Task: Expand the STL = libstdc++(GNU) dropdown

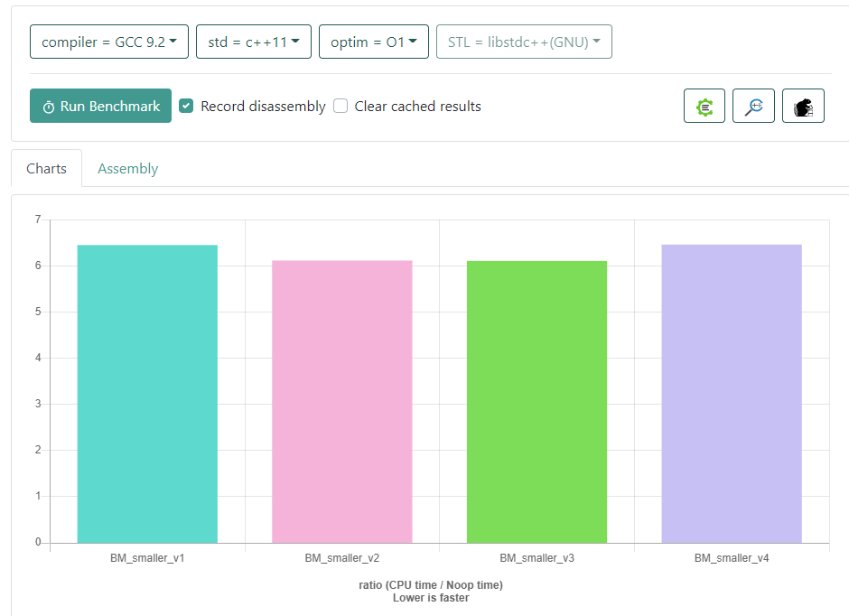Action: 524,42
